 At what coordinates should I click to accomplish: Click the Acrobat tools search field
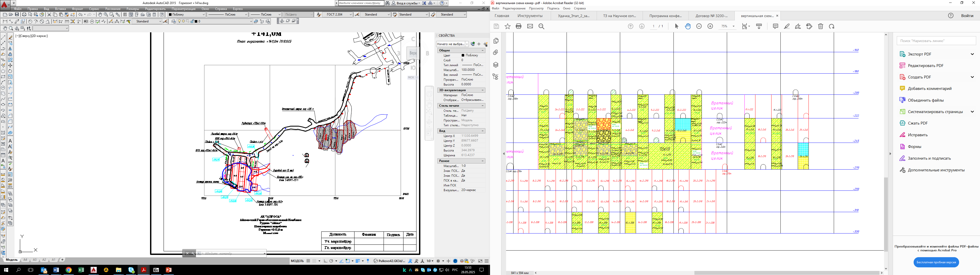[x=936, y=41]
